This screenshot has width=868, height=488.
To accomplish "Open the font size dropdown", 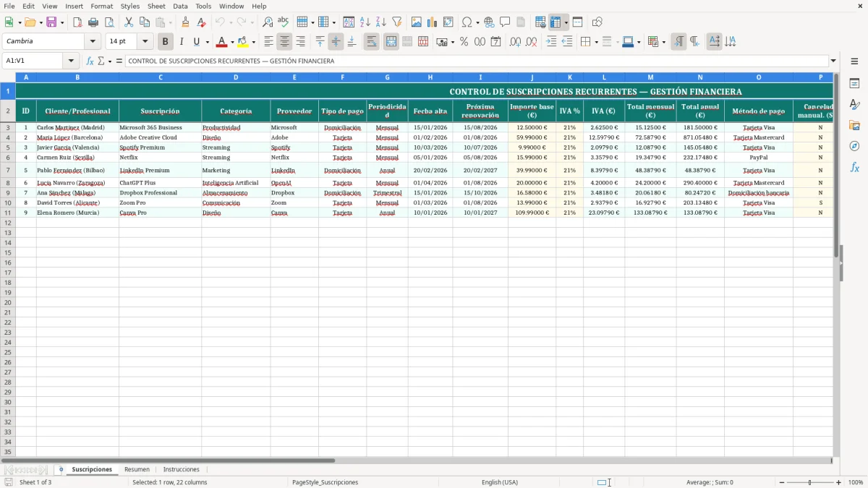I will click(x=145, y=42).
